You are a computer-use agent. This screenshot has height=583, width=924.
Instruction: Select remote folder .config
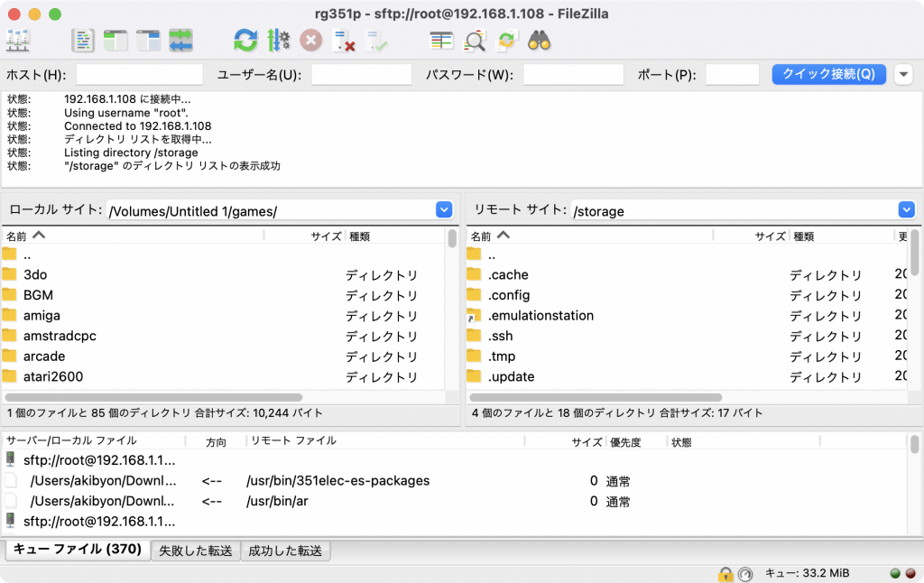(x=687, y=295)
